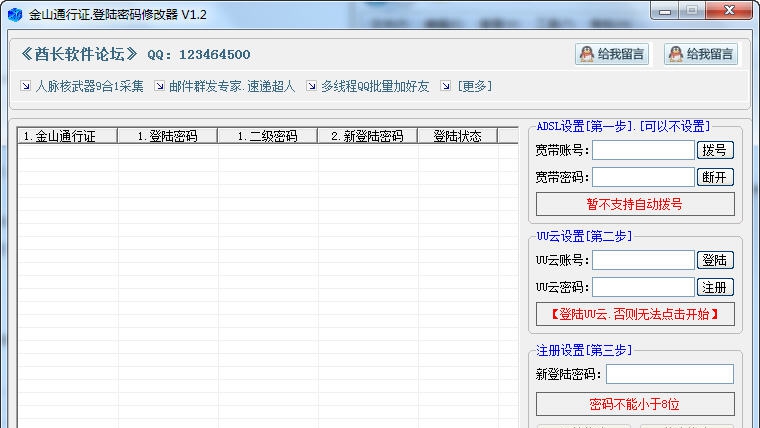Sort by the 1.金山通行证 column header
This screenshot has width=760, height=428.
67,136
